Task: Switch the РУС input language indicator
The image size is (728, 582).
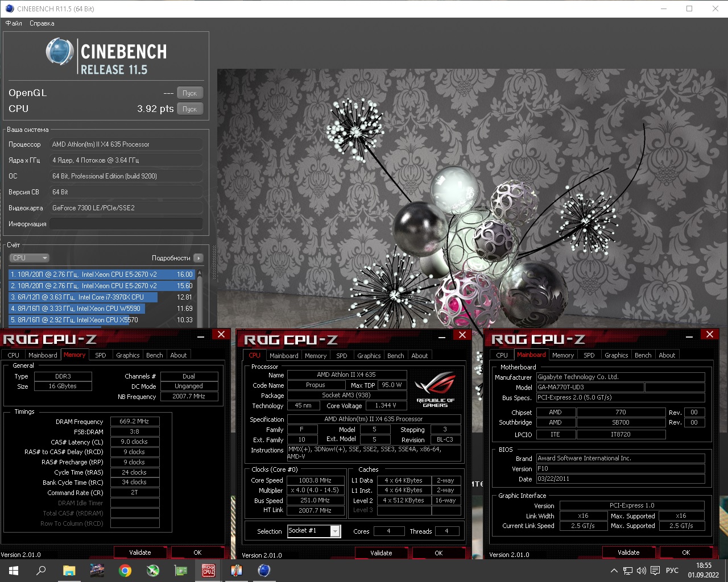Action: (x=672, y=571)
